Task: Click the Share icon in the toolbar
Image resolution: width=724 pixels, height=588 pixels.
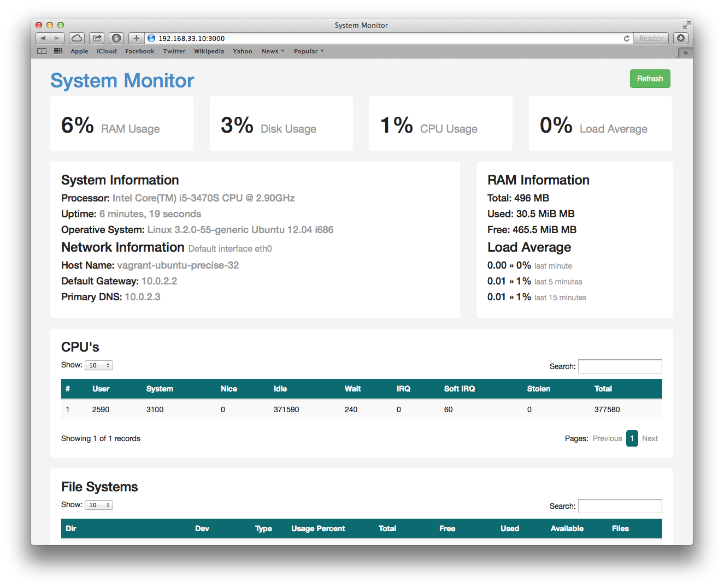Action: tap(97, 38)
